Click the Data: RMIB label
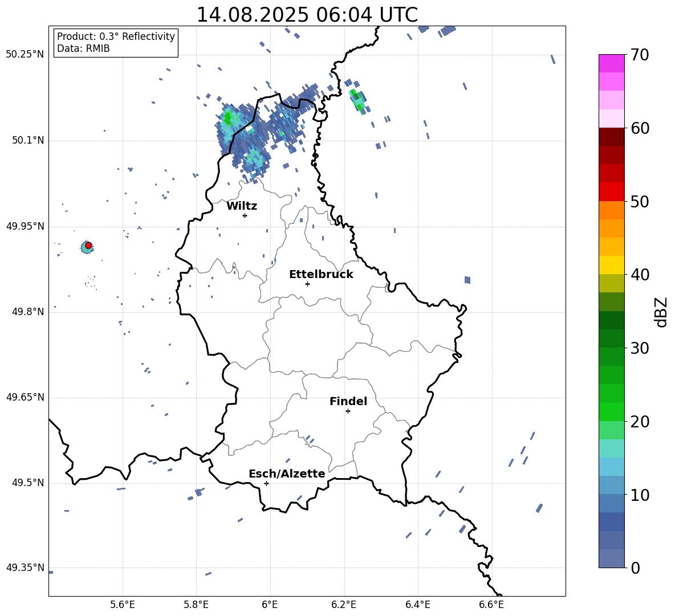Viewport: 675px width, 616px height. pyautogui.click(x=83, y=48)
